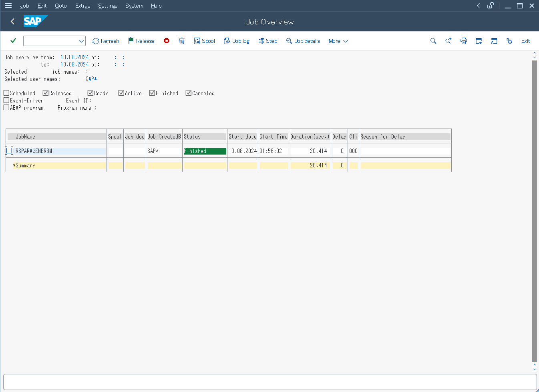The height and width of the screenshot is (392, 539).
Task: Open the Settings menu
Action: coord(108,6)
